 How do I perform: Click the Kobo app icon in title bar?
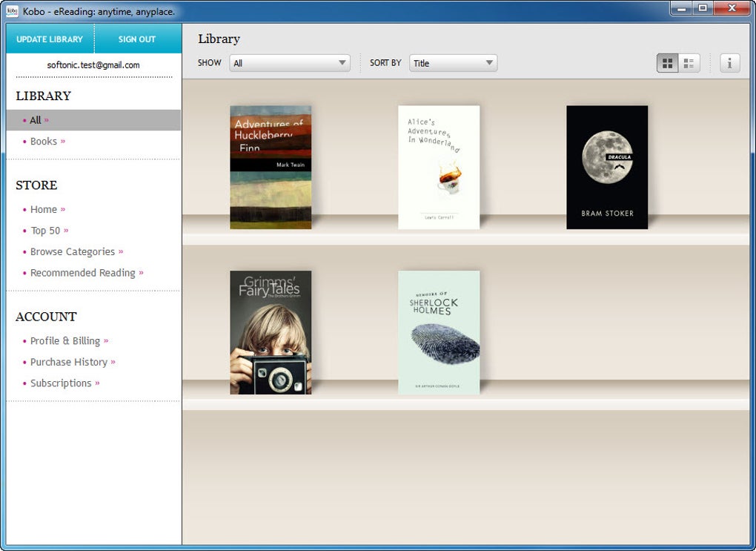[x=12, y=10]
